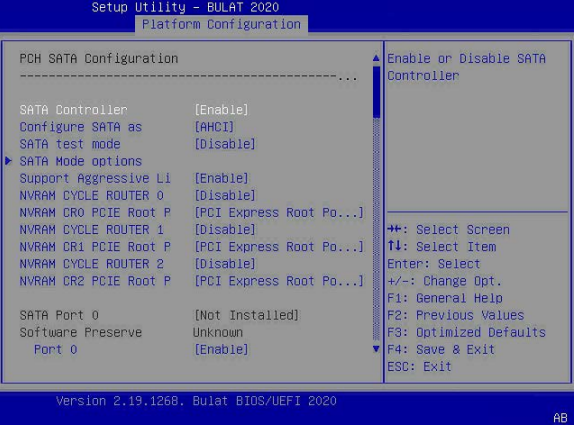Click scrollbar down arrow

coord(376,349)
